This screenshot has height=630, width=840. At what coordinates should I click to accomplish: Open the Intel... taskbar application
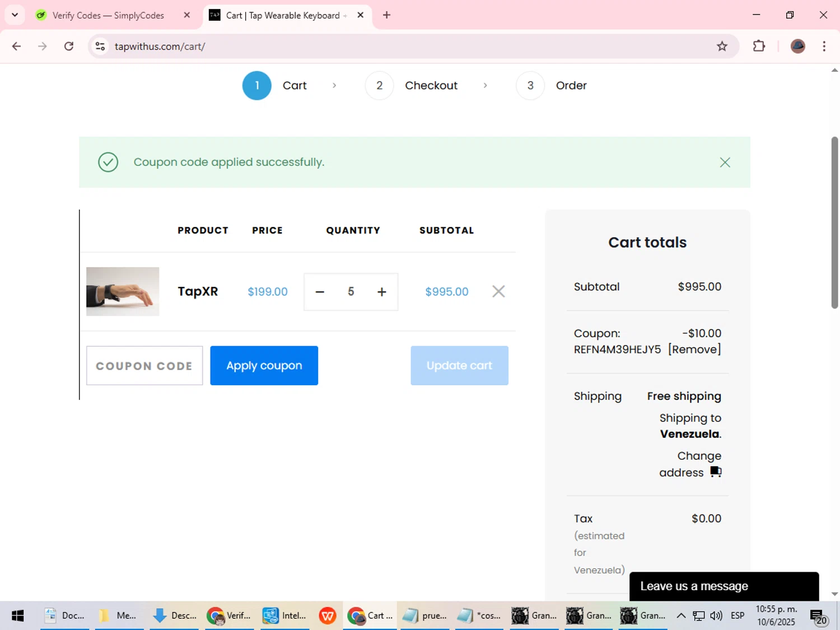pyautogui.click(x=284, y=616)
